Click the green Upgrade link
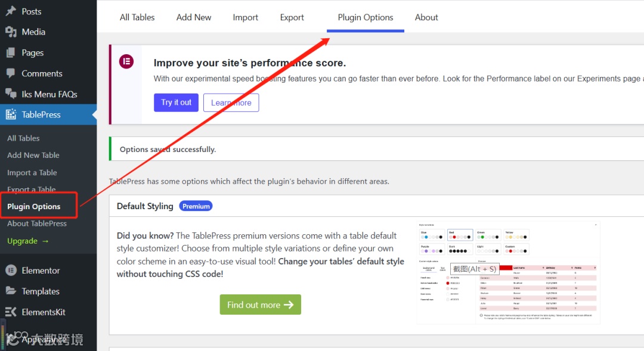This screenshot has width=644, height=351. (28, 241)
